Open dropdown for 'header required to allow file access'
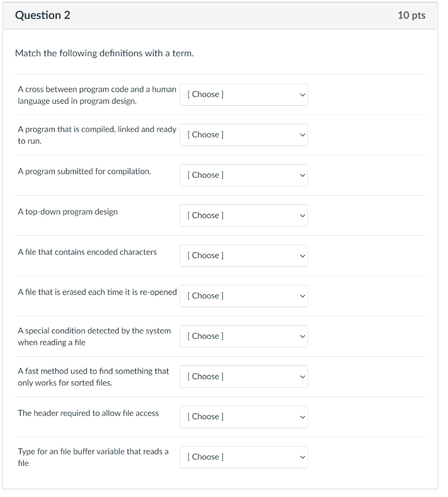The width and height of the screenshot is (448, 497). tap(243, 417)
